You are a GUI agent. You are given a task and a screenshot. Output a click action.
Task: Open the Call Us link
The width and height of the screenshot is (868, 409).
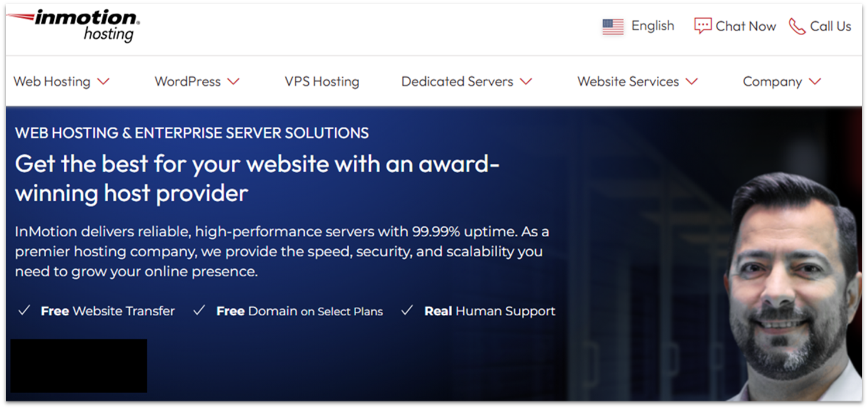[x=831, y=26]
